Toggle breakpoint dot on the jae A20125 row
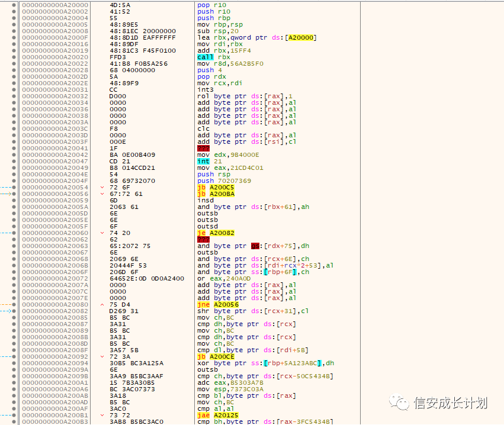The height and width of the screenshot is (425, 504). pyautogui.click(x=14, y=415)
